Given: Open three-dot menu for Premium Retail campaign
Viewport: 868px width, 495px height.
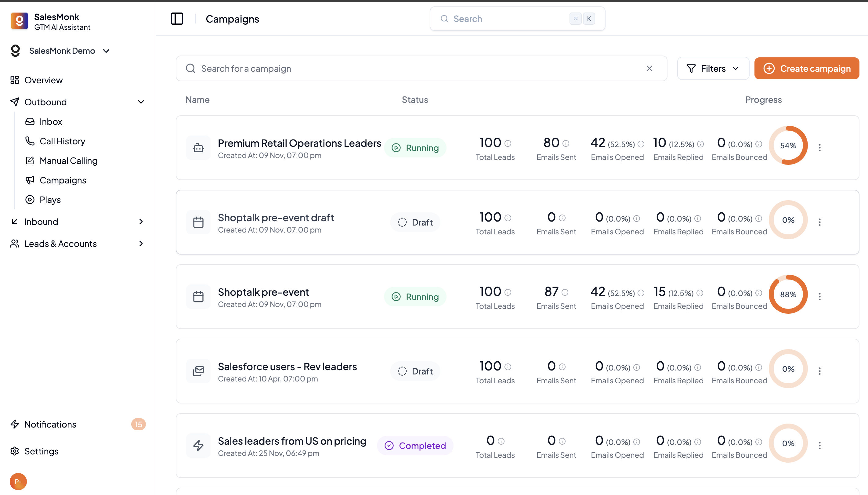Looking at the screenshot, I should pyautogui.click(x=820, y=148).
